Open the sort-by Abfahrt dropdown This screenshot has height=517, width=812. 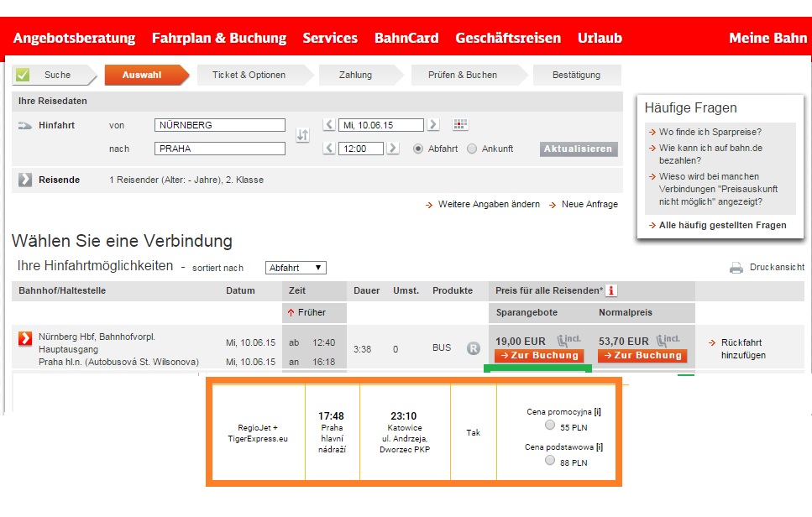tap(296, 268)
